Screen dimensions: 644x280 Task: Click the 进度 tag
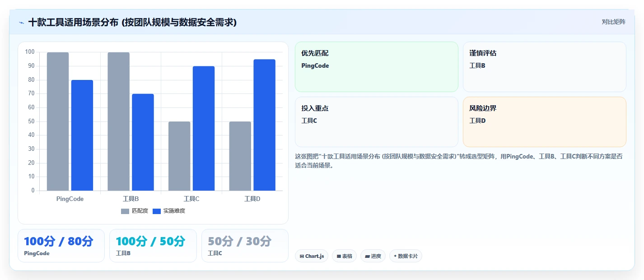[373, 256]
